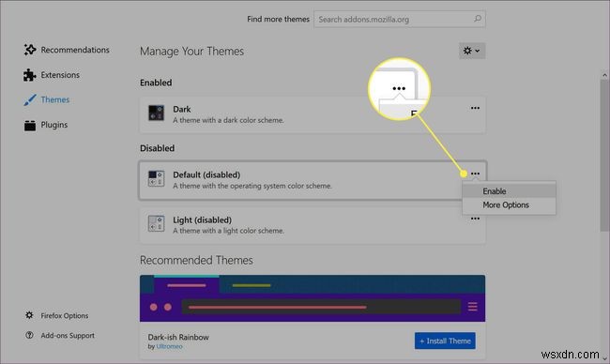Viewport: 610px width, 364px height.
Task: Open the Ultromeo author link
Action: click(x=169, y=346)
